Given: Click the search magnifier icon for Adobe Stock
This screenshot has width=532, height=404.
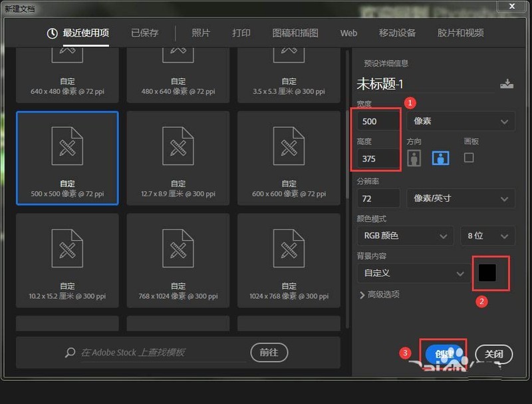Looking at the screenshot, I should click(x=70, y=353).
